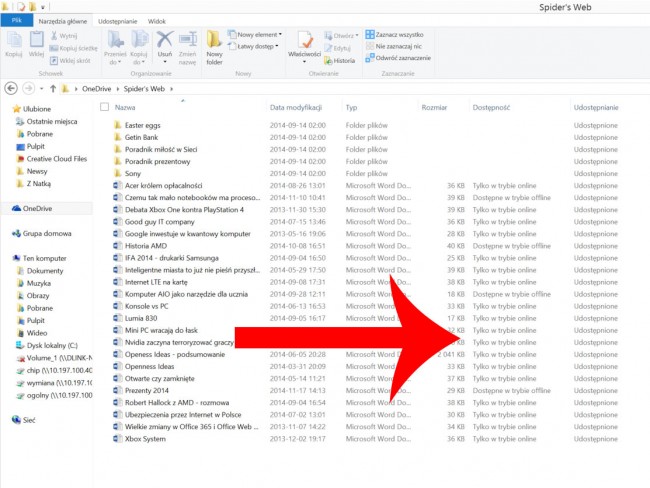Select the Easter eggs folder

[137, 125]
